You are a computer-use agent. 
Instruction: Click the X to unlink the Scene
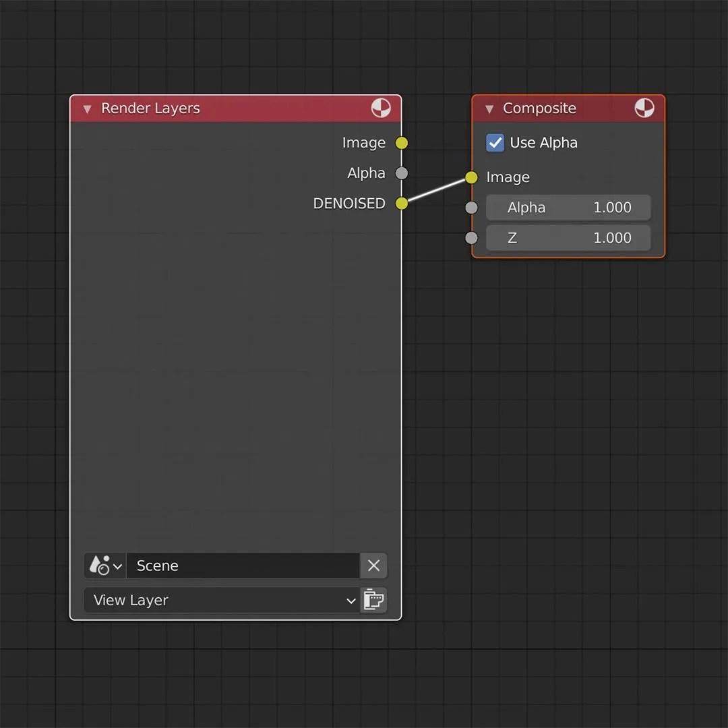tap(373, 566)
